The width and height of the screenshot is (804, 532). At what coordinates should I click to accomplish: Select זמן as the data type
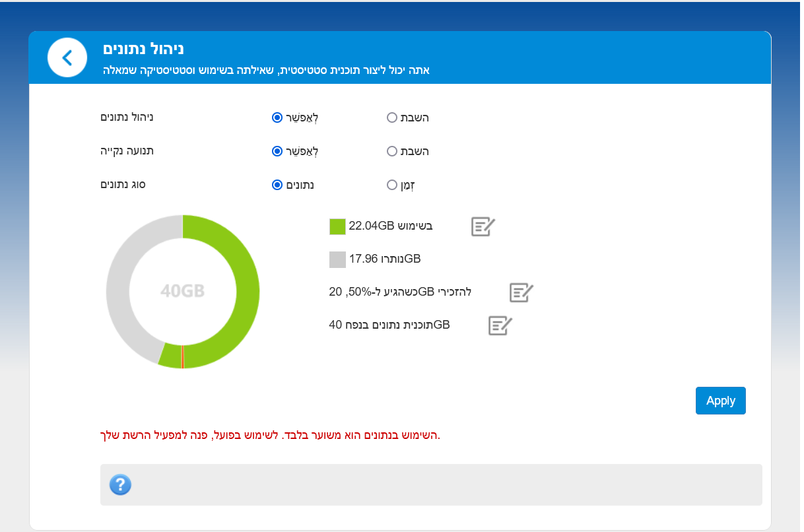(392, 185)
